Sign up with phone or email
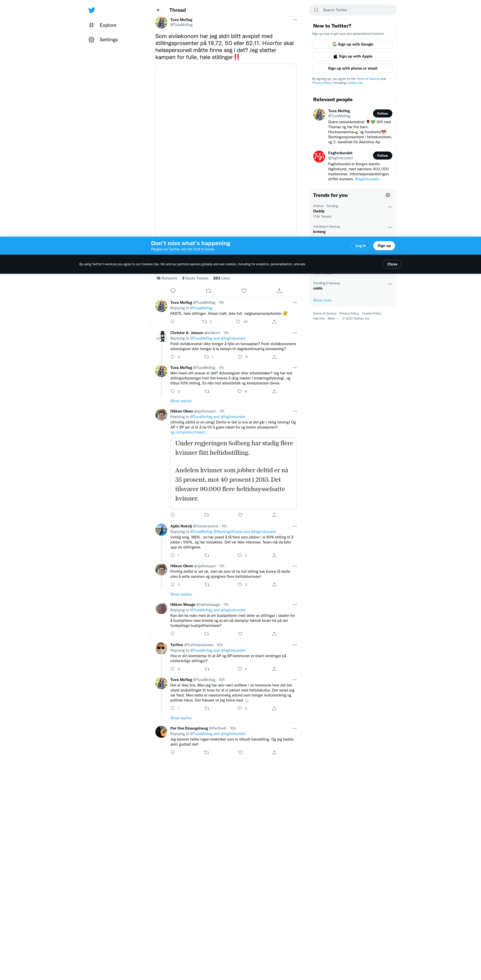 point(352,68)
